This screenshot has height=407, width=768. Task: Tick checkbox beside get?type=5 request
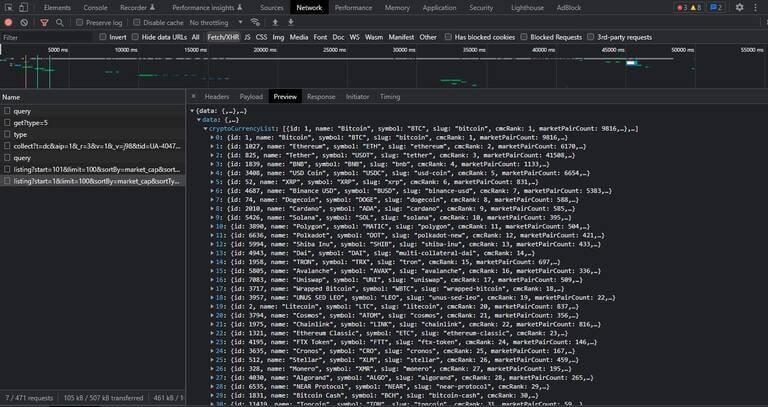click(7, 122)
